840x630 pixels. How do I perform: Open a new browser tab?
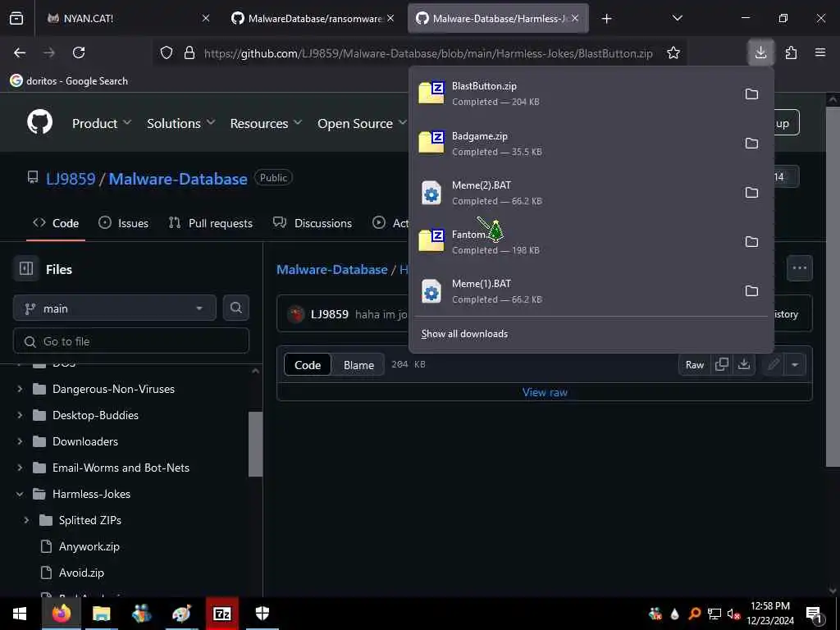coord(606,19)
